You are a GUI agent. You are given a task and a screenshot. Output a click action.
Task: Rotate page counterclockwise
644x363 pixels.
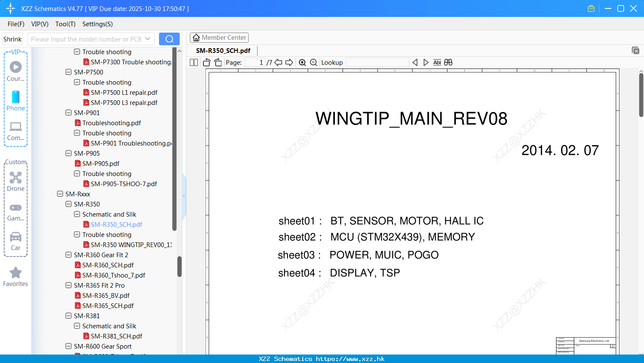[x=207, y=63]
